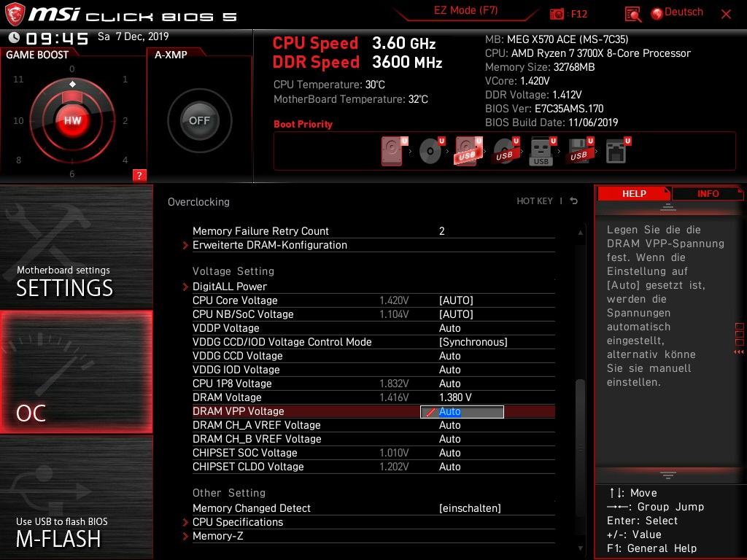Change language via the Deutsch globe icon
This screenshot has height=560, width=747.
[657, 14]
